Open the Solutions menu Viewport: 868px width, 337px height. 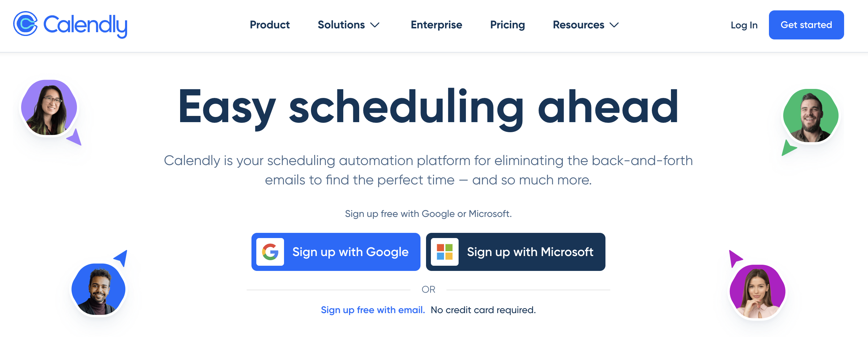tap(341, 25)
